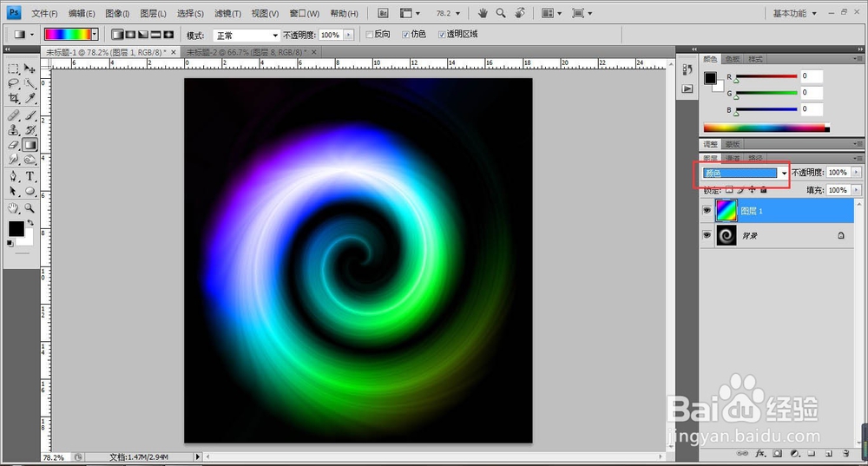Select the Pen tool
The width and height of the screenshot is (868, 466).
pos(13,176)
